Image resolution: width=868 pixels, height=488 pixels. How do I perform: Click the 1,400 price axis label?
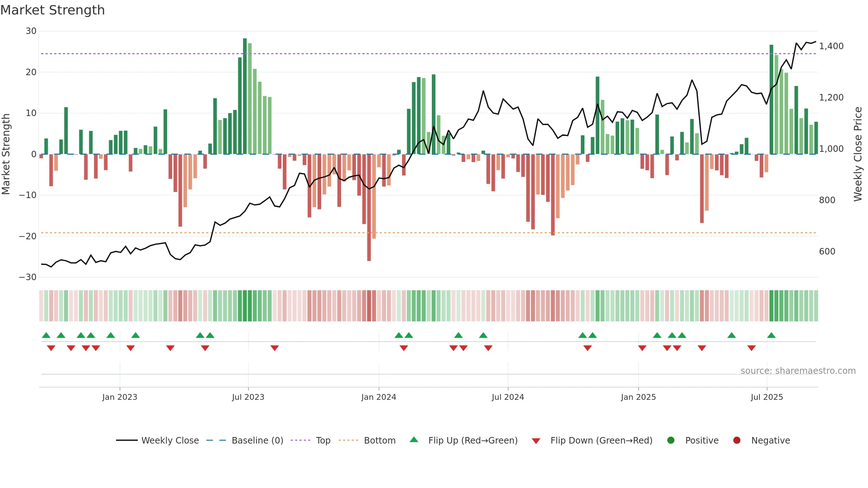pos(831,46)
